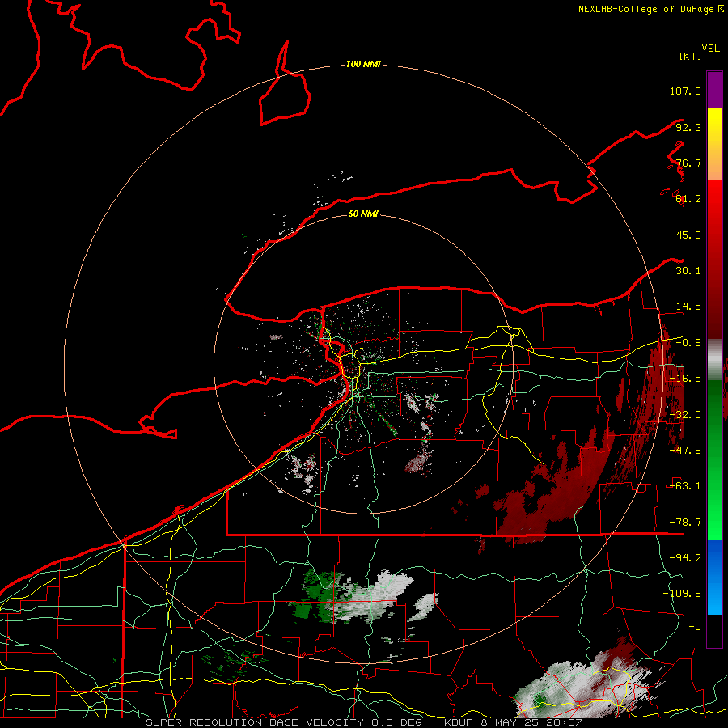Select the -63.1 scale value

685,486
